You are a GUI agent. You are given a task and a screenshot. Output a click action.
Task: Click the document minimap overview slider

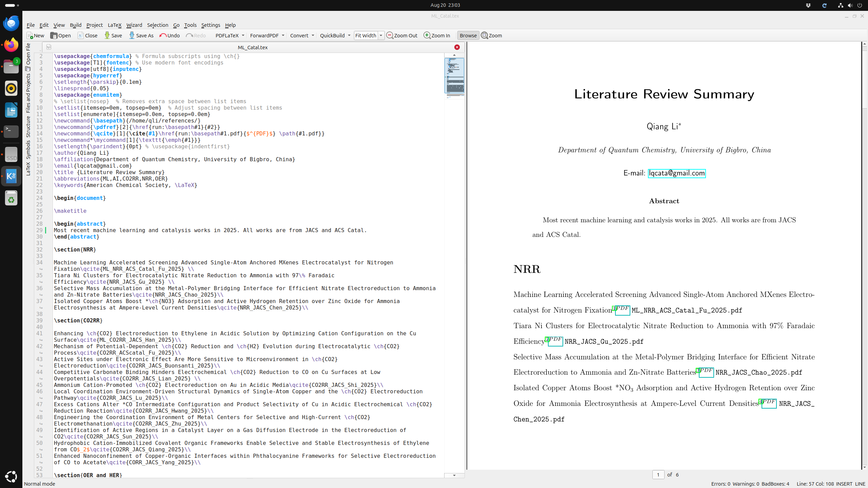click(x=454, y=75)
